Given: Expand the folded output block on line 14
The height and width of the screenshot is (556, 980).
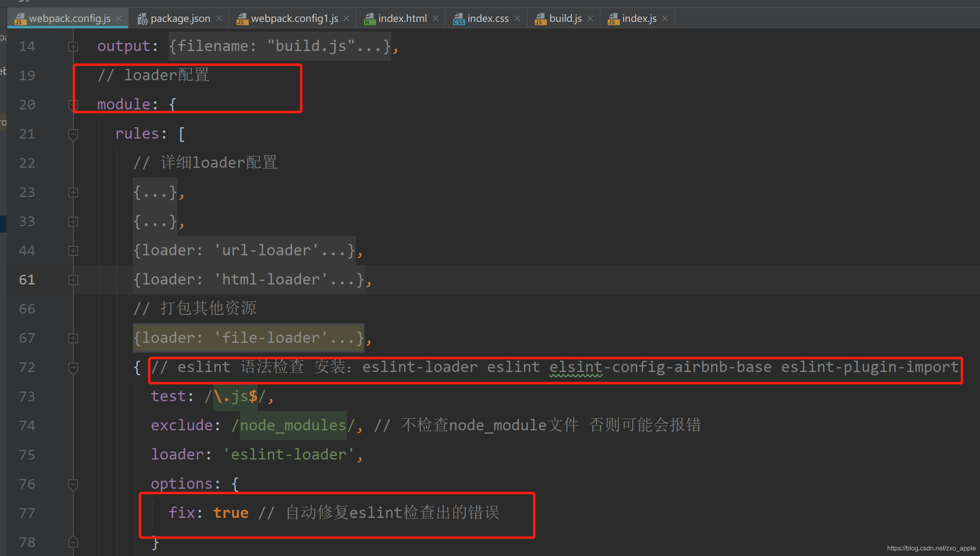Looking at the screenshot, I should click(73, 47).
